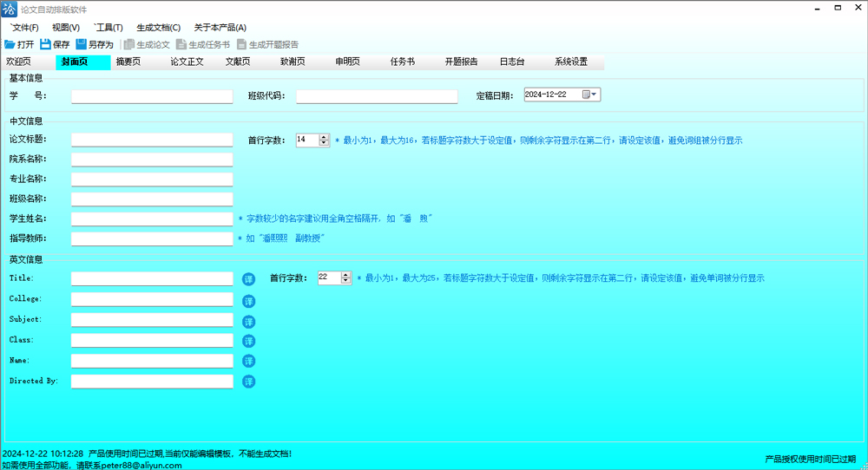Screen dimensions: 868x470
Task: Click the English Title input field
Action: (x=152, y=278)
